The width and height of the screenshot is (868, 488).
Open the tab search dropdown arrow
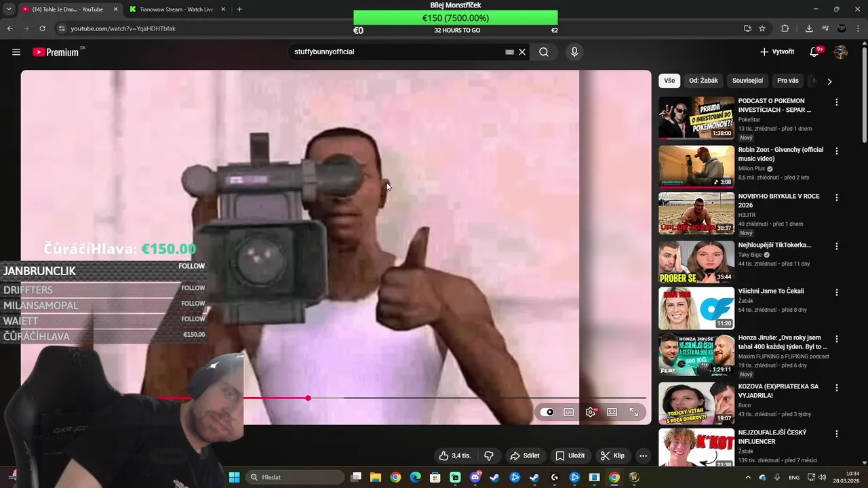[9, 9]
